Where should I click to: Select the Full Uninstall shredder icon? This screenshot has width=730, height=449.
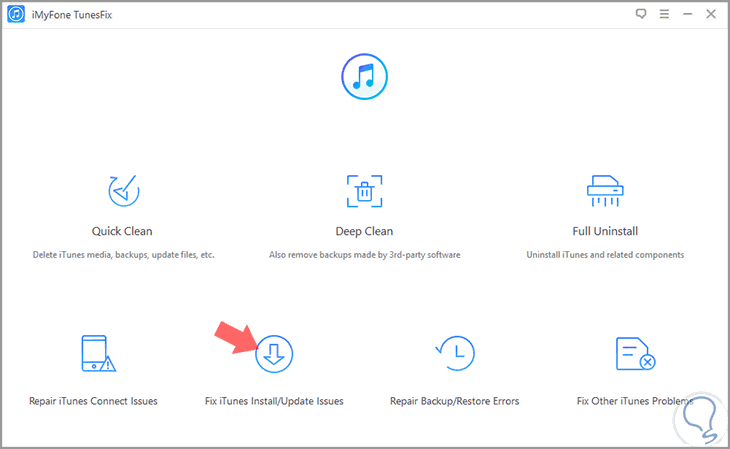click(x=605, y=190)
